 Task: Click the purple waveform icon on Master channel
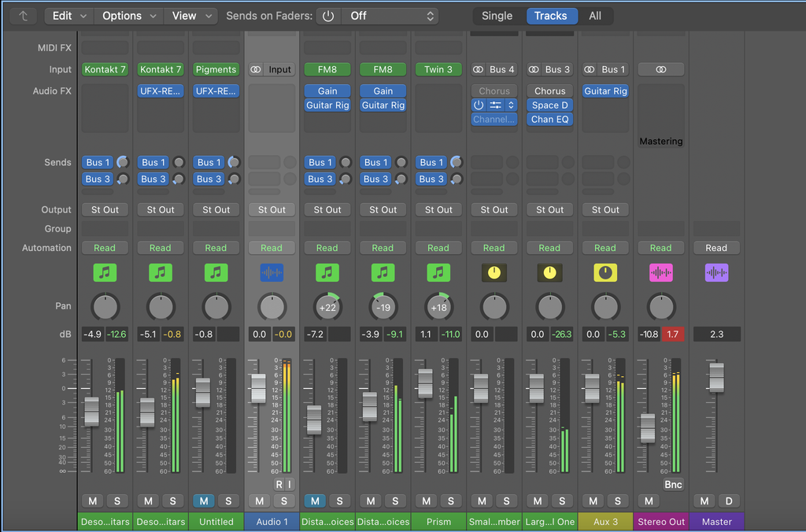716,272
